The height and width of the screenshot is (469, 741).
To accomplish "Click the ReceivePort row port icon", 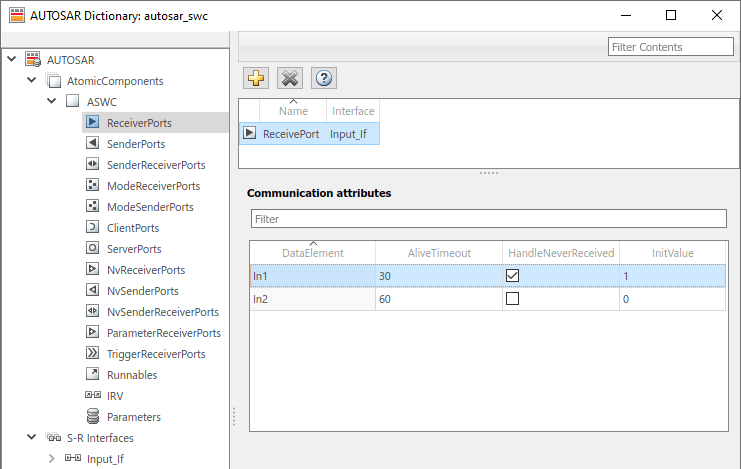I will tap(250, 133).
